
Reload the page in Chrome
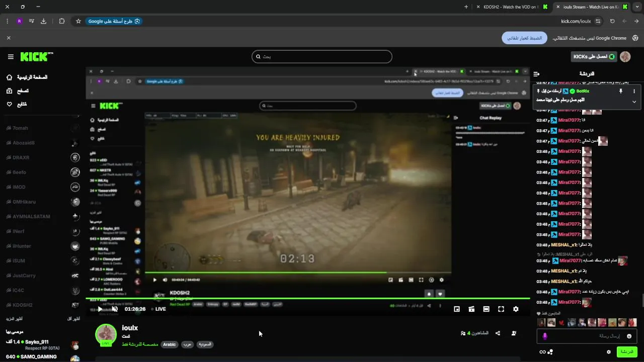[612, 21]
